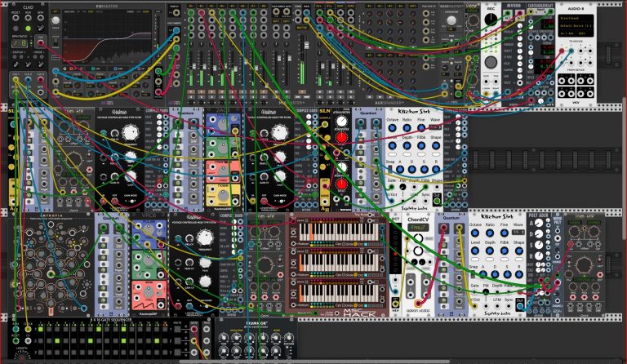This screenshot has width=627, height=364.
Task: Click the REC module black level knob
Action: 491,20
